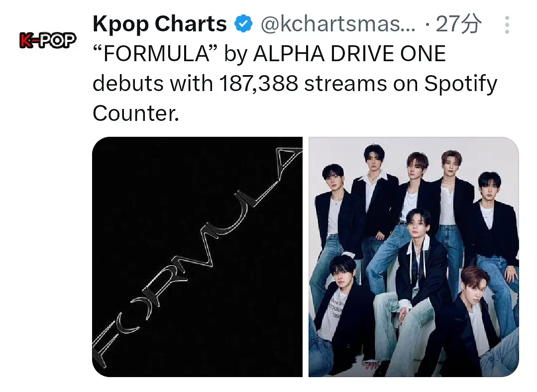Click ALPHA DRIVE ONE in the tweet text
Image resolution: width=537 pixels, height=392 pixels.
[349, 54]
